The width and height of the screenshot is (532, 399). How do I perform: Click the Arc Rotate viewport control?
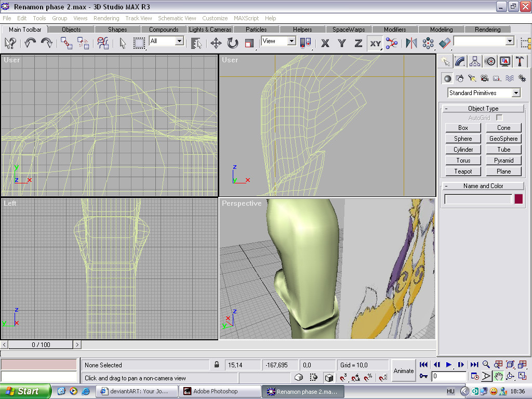(510, 376)
